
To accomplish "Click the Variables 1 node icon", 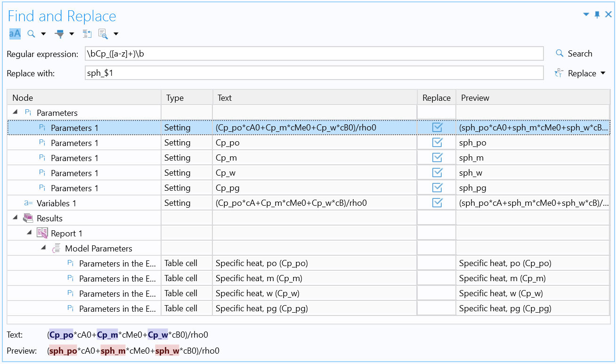I will [28, 203].
